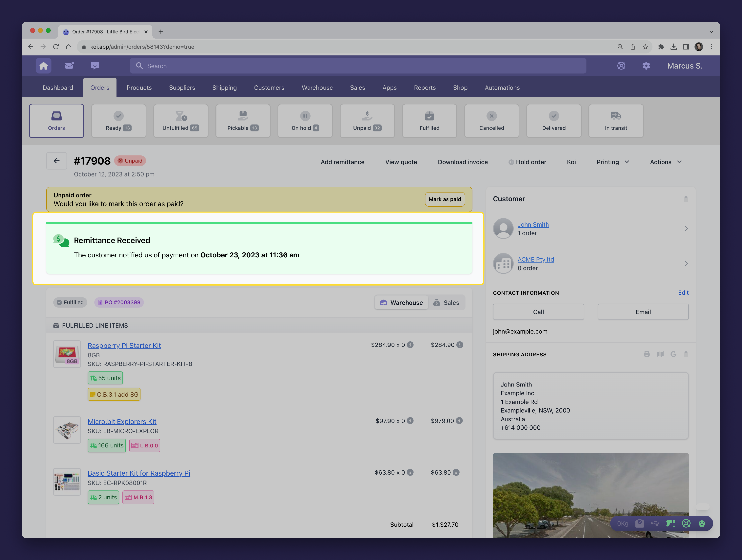The width and height of the screenshot is (742, 560).
Task: Go to the Products tab
Action: (139, 88)
